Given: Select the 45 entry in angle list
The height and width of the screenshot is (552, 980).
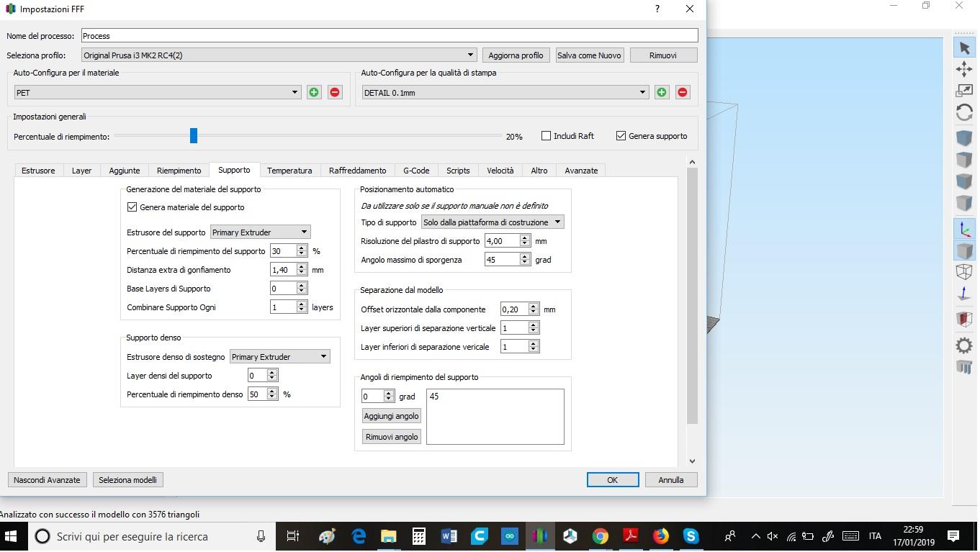Looking at the screenshot, I should (434, 397).
